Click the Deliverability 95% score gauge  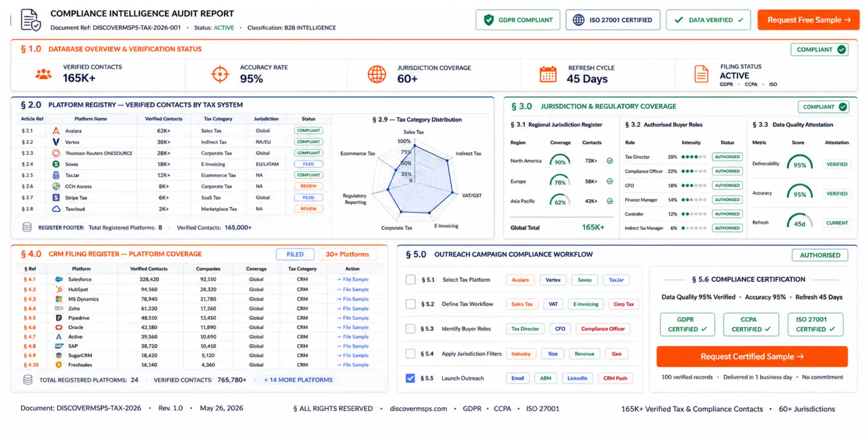[799, 163]
